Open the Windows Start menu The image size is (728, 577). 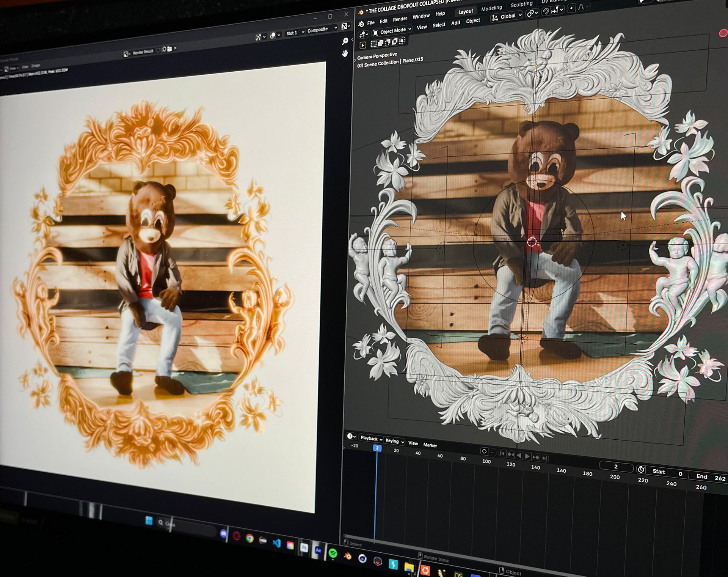pyautogui.click(x=149, y=521)
